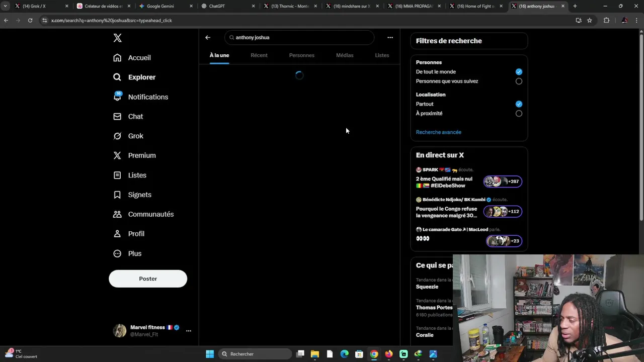Open Grok from sidebar
This screenshot has height=362, width=644.
pyautogui.click(x=129, y=136)
